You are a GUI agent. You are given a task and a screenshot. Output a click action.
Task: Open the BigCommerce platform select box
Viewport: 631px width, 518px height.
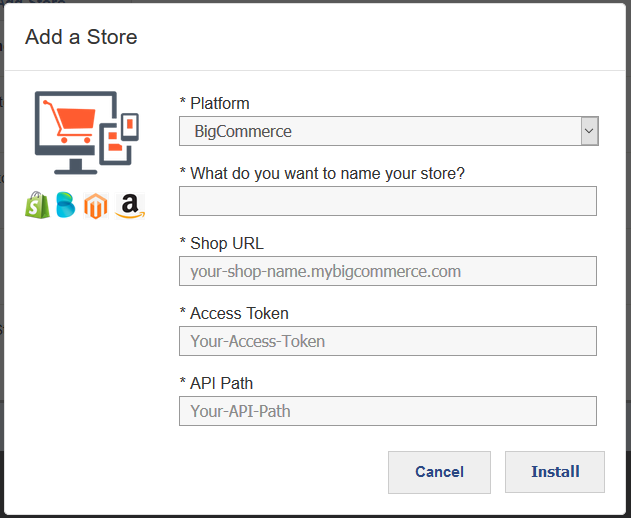(x=389, y=131)
